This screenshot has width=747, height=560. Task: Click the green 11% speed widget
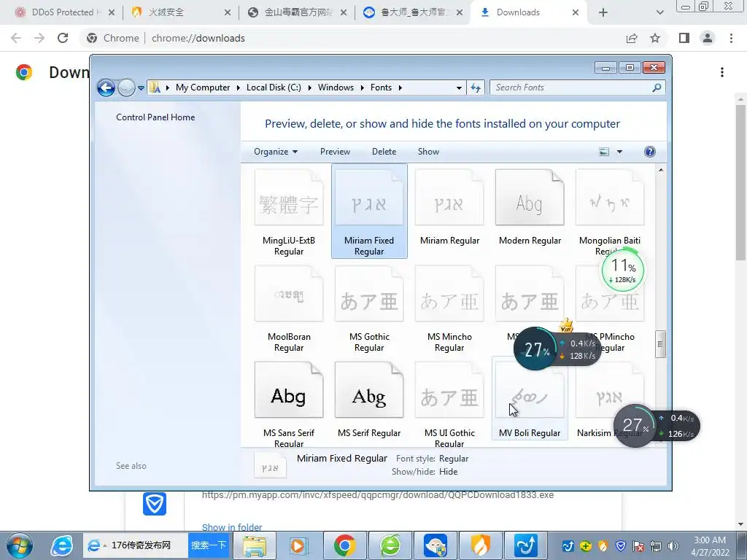click(x=623, y=270)
